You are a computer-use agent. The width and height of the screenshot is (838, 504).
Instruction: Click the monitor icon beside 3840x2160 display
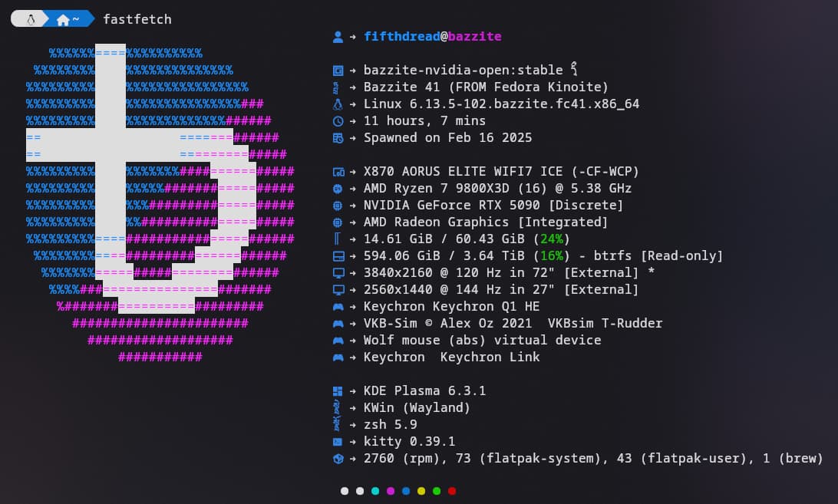point(338,273)
